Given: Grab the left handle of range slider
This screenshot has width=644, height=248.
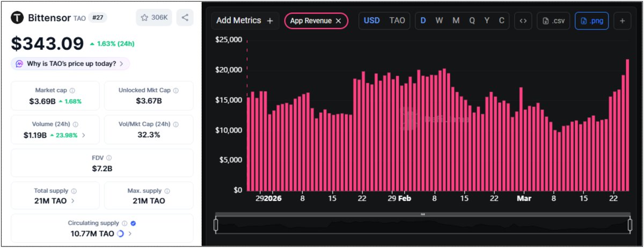Looking at the screenshot, I should pyautogui.click(x=216, y=226).
